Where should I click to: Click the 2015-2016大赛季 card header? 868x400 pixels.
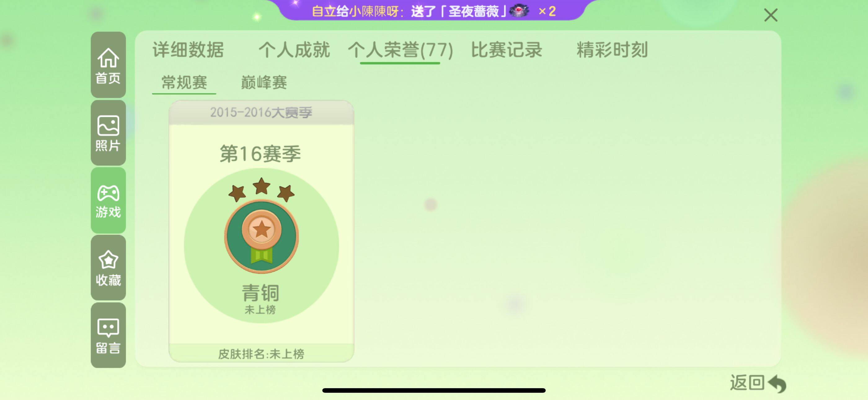coord(261,112)
